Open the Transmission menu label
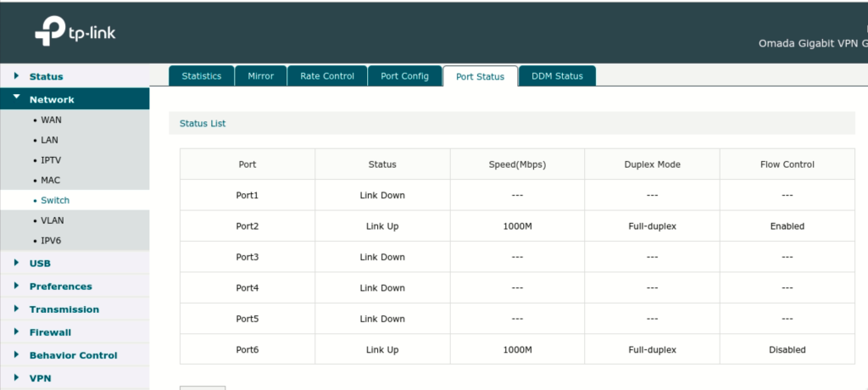868x390 pixels. 64,309
